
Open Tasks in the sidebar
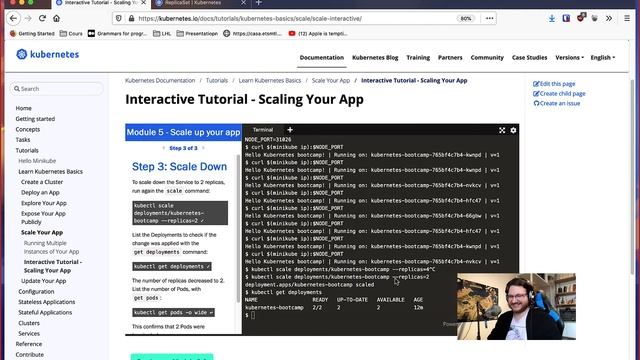(23, 140)
